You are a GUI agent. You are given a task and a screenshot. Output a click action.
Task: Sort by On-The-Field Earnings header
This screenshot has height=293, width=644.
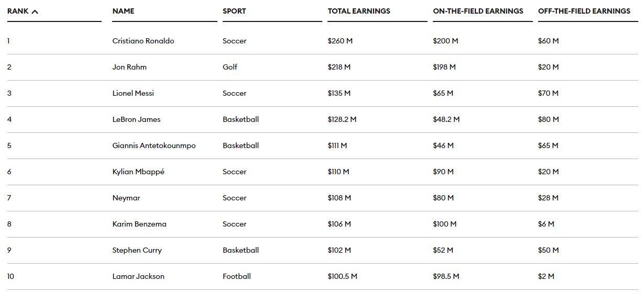tap(478, 11)
